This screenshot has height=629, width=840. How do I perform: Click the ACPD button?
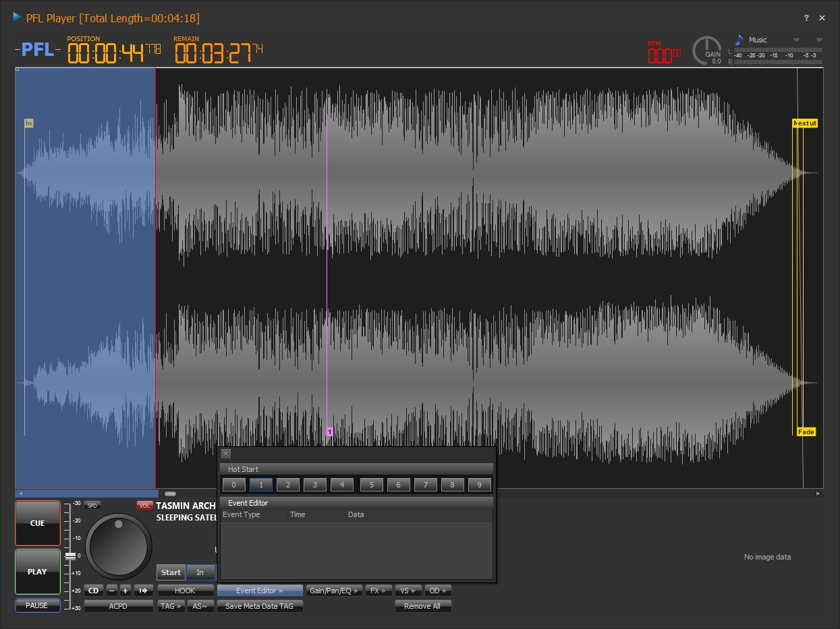click(x=119, y=606)
